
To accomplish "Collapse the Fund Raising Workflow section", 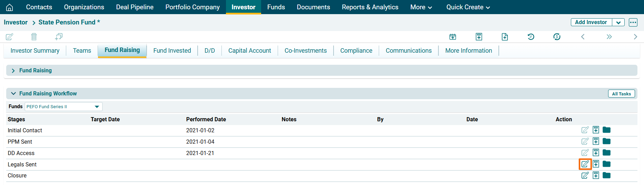I will click(x=13, y=94).
